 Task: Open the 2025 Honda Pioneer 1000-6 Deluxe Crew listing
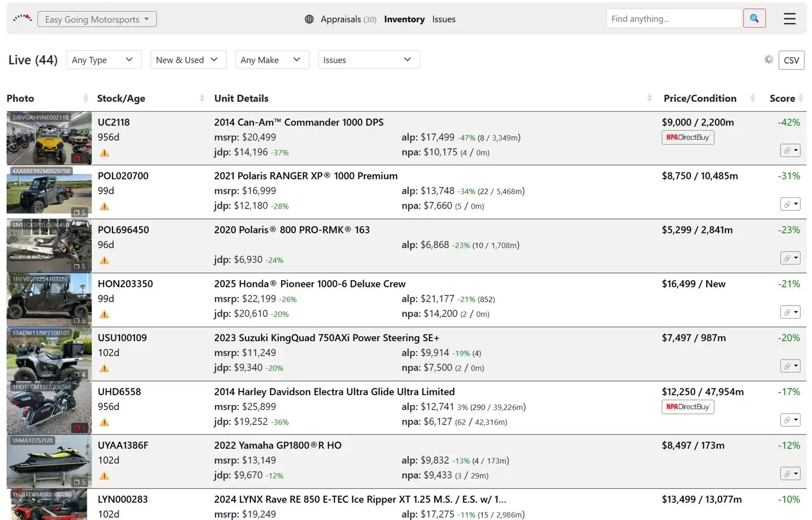(x=310, y=284)
